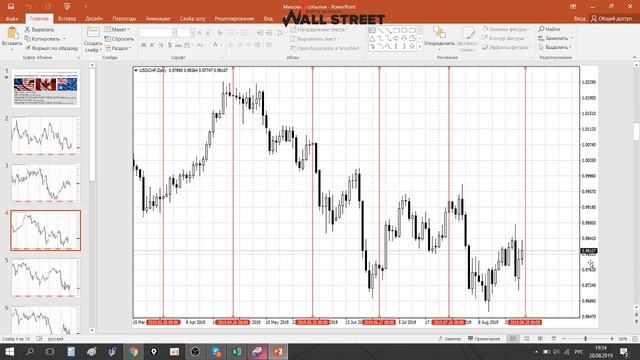This screenshot has height=360, width=640.
Task: Cut the selection with Вырезать
Action: pos(39,29)
